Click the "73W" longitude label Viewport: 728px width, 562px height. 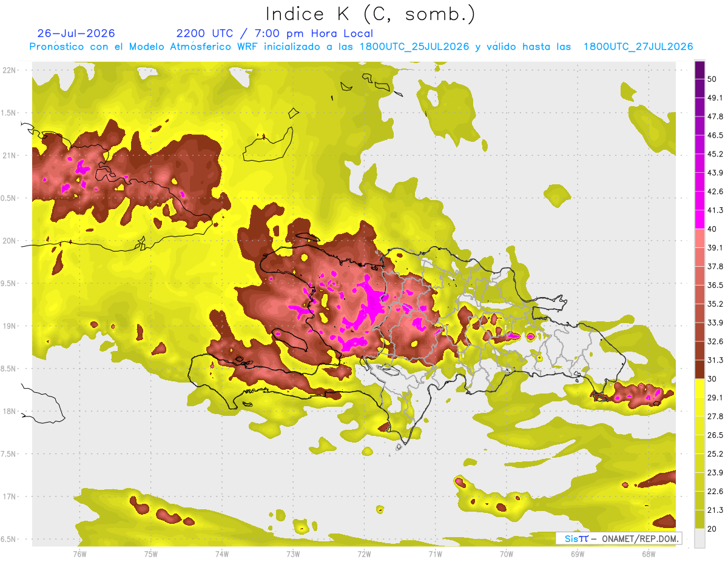293,554
